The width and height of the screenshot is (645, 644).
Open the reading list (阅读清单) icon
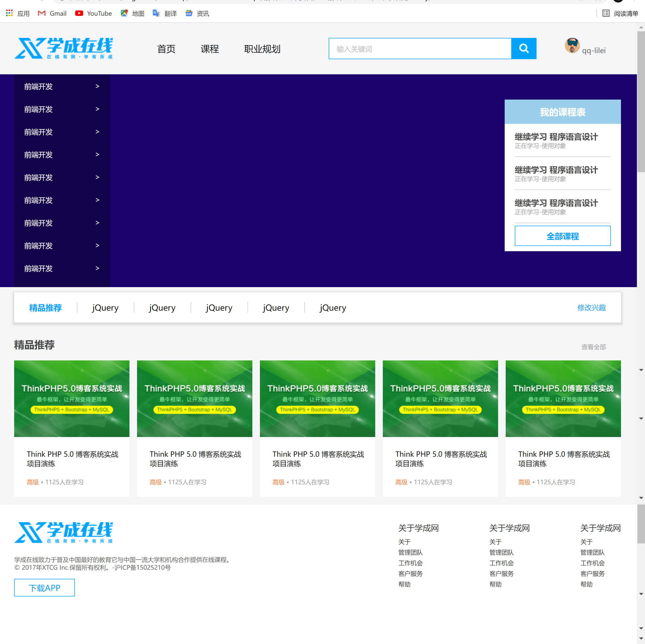tap(606, 13)
